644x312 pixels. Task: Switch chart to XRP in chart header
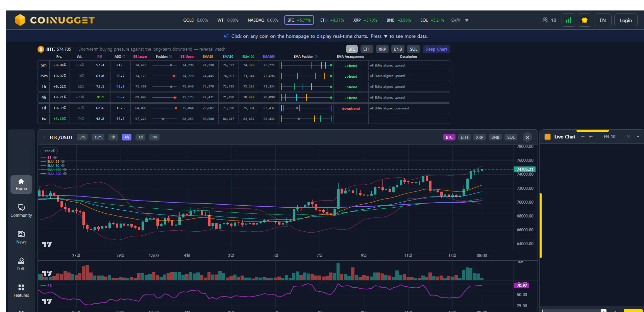click(479, 137)
